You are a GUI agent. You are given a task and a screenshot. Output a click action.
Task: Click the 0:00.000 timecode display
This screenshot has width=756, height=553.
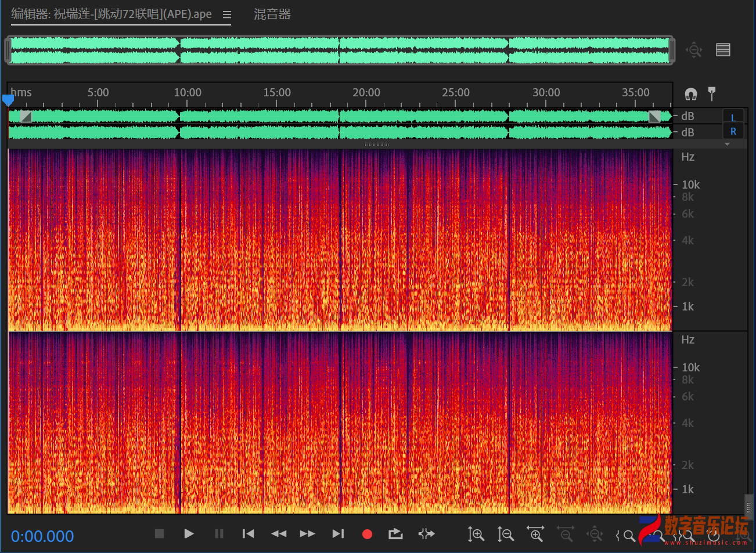(42, 536)
